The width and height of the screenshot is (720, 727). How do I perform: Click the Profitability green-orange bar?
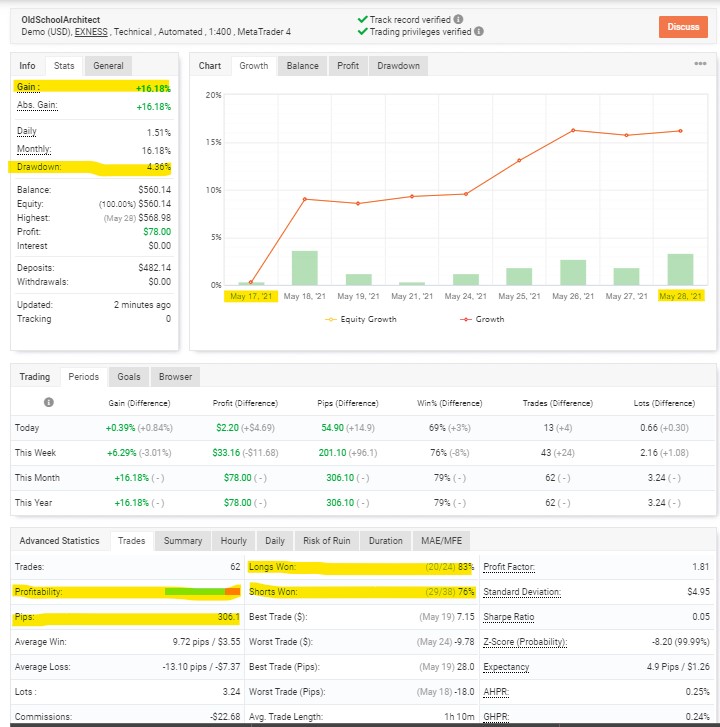[203, 592]
